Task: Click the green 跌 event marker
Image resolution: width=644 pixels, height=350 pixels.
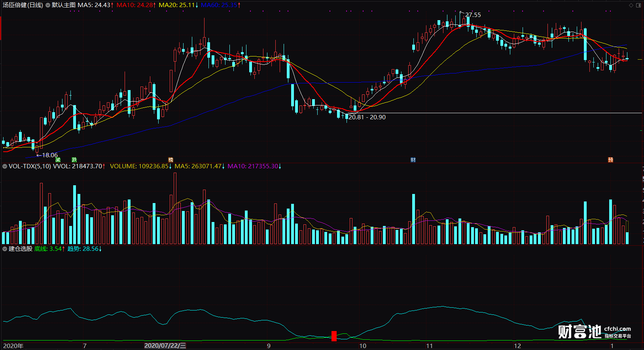Action: (x=74, y=160)
